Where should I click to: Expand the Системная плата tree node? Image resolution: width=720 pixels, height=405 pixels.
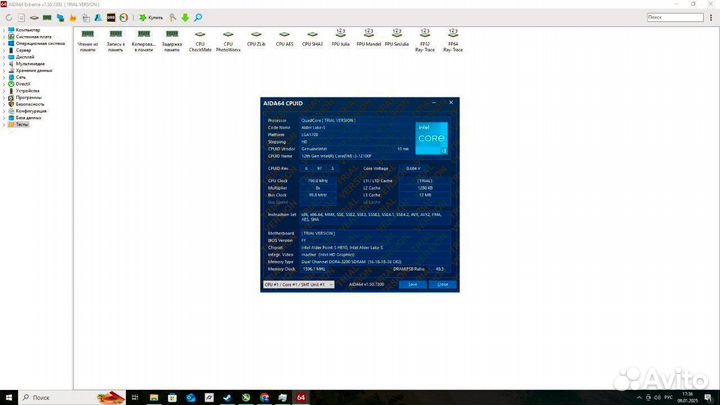(x=4, y=37)
